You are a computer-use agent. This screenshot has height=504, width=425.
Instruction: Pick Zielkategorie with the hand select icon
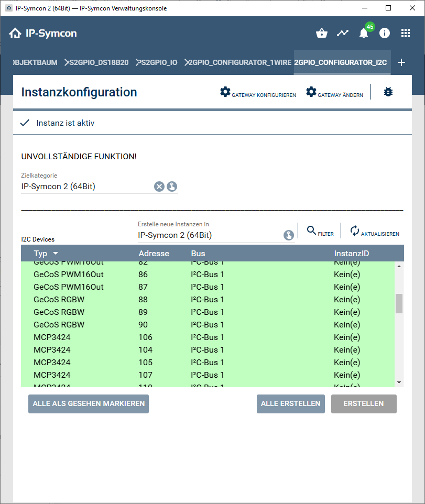click(x=172, y=187)
